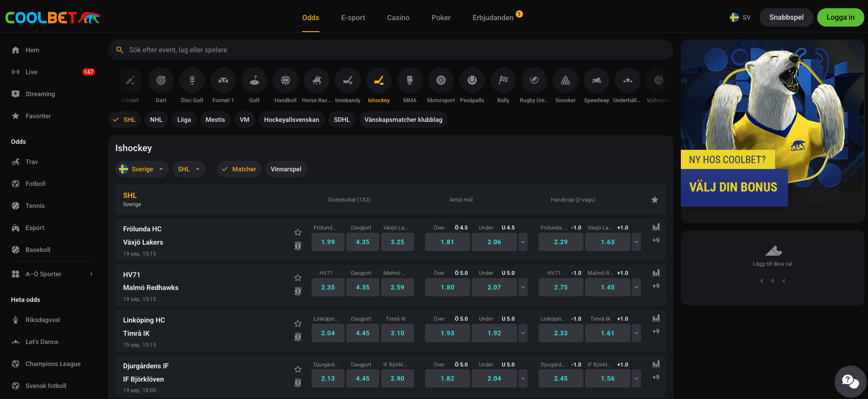This screenshot has height=399, width=868.
Task: Favorite the Djurgårdens IF vs IF Björklöven match
Action: point(298,369)
